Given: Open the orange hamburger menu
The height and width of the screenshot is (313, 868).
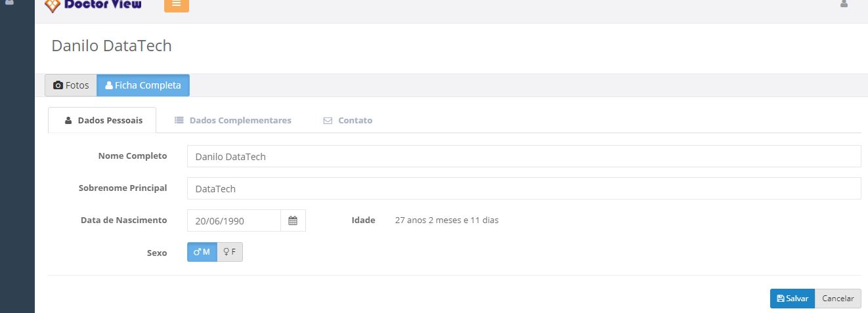Looking at the screenshot, I should click(x=176, y=4).
